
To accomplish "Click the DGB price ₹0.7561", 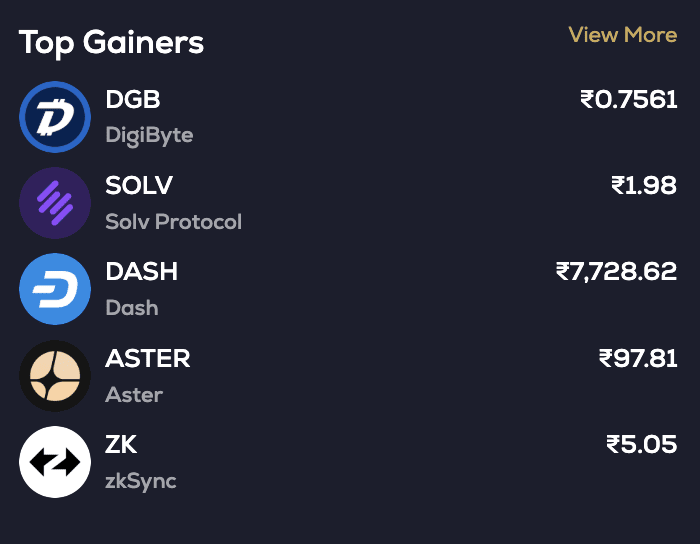I will coord(628,100).
